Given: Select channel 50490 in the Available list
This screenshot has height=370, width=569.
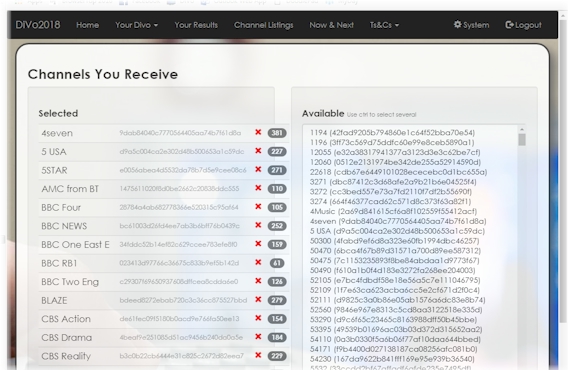Looking at the screenshot, I should (x=393, y=270).
